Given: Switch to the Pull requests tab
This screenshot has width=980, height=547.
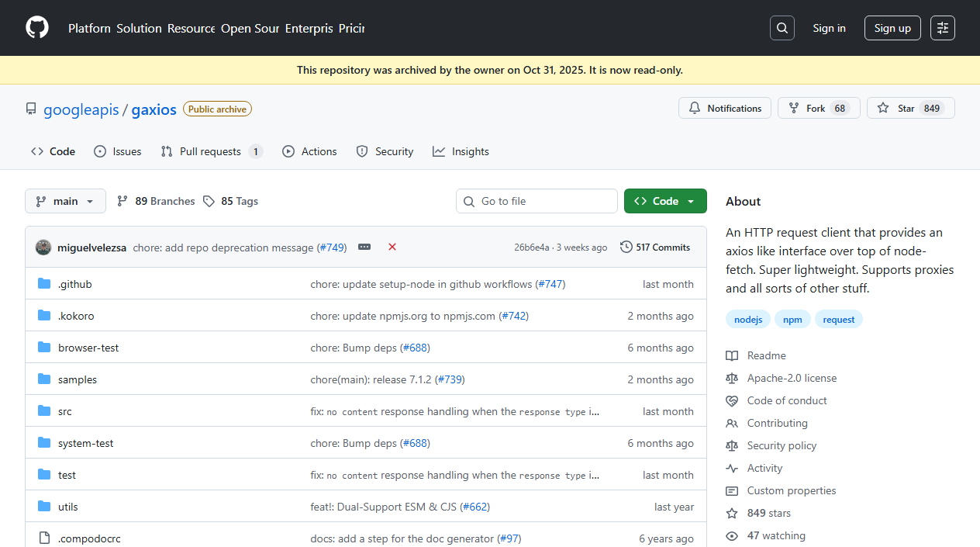Looking at the screenshot, I should tap(212, 151).
